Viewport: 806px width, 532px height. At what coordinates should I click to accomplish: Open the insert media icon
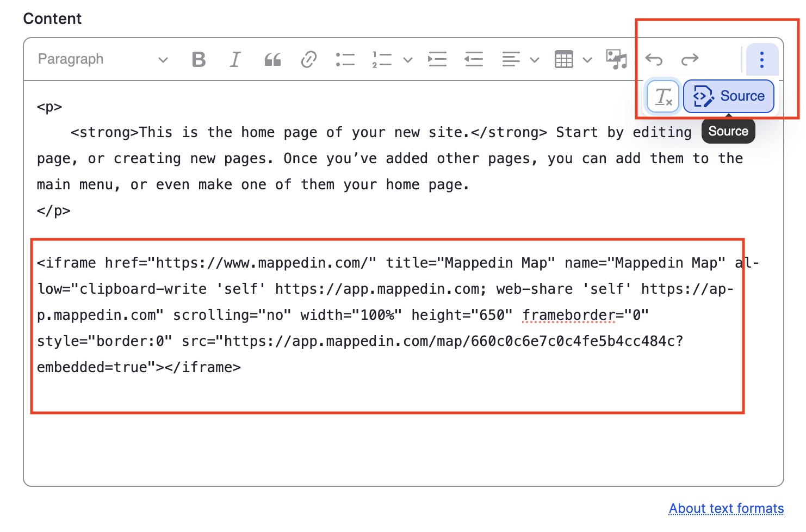click(617, 59)
